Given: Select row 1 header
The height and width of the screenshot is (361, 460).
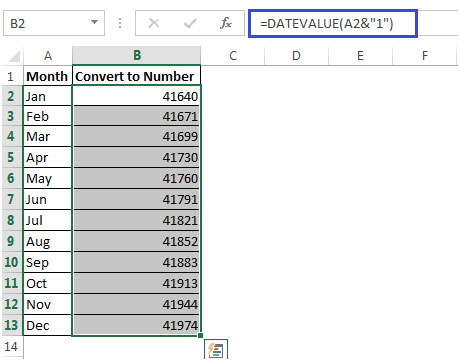Looking at the screenshot, I should 11,76.
